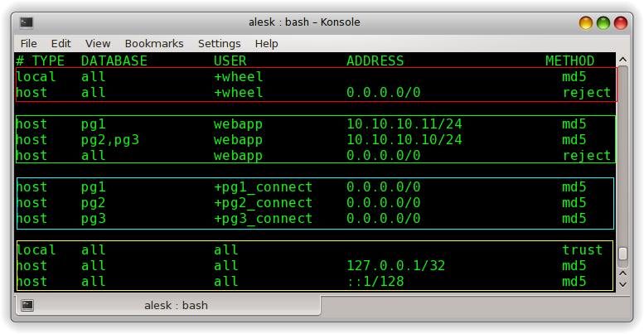Open the Help menu
This screenshot has height=334, width=644.
(x=266, y=43)
